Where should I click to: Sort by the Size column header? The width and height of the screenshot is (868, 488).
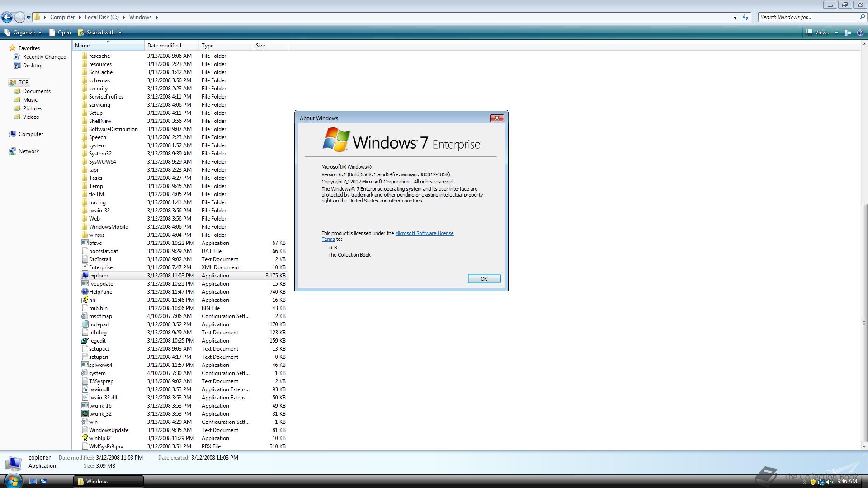pyautogui.click(x=271, y=46)
